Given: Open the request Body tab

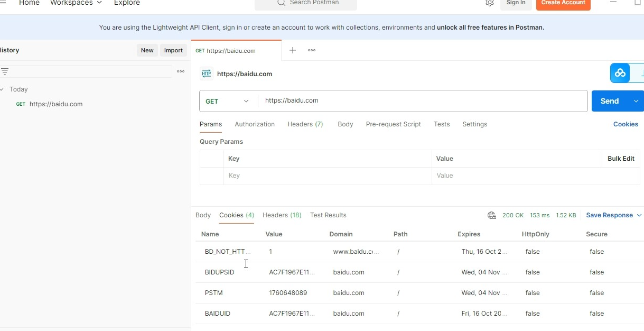Looking at the screenshot, I should (x=346, y=124).
